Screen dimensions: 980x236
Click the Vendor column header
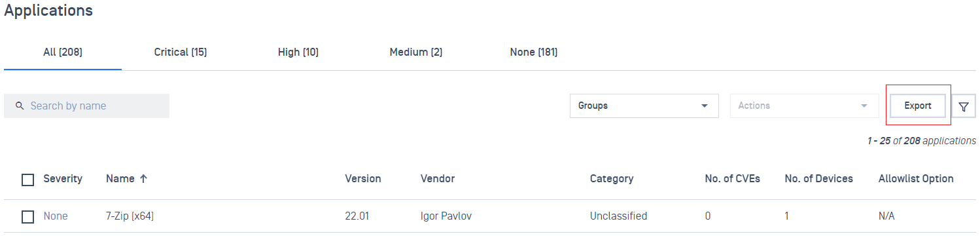[438, 178]
